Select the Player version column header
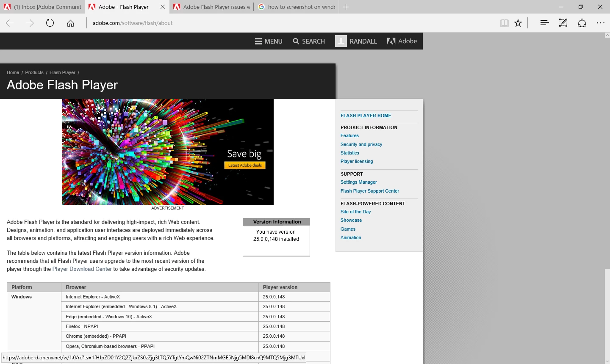The height and width of the screenshot is (364, 610). [294, 287]
